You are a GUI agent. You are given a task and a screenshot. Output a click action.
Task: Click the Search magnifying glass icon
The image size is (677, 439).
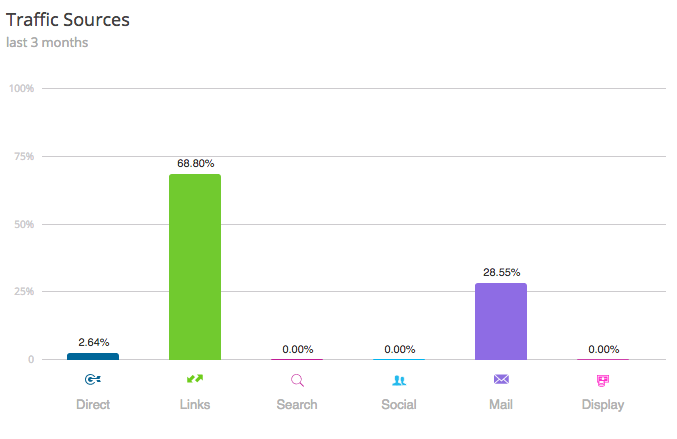(x=297, y=380)
